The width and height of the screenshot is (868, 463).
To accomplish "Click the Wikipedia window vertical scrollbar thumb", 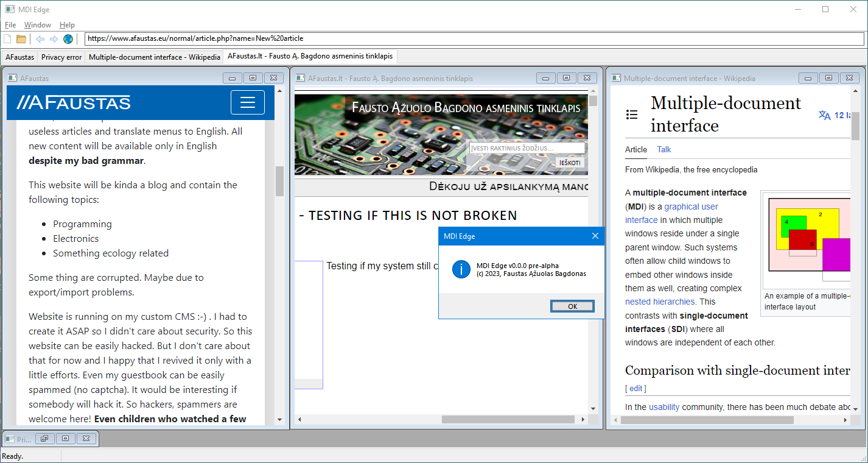I will pyautogui.click(x=855, y=126).
